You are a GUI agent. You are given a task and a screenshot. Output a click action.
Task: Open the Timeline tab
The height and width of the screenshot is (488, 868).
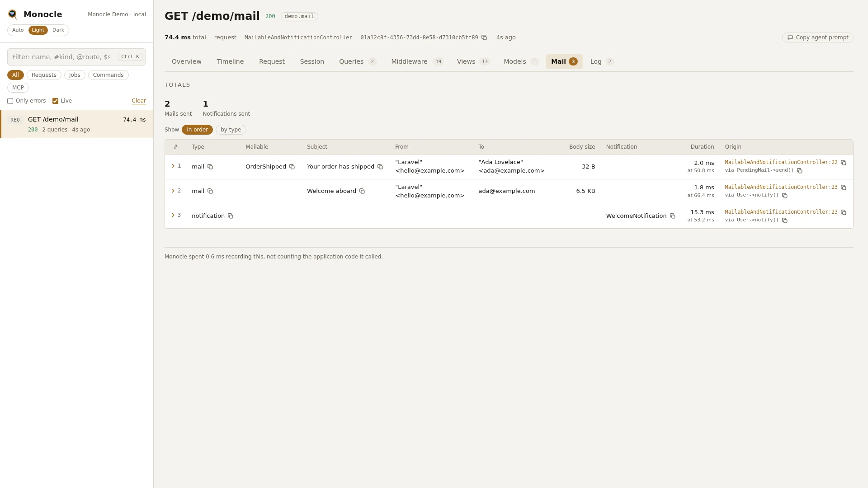click(230, 61)
